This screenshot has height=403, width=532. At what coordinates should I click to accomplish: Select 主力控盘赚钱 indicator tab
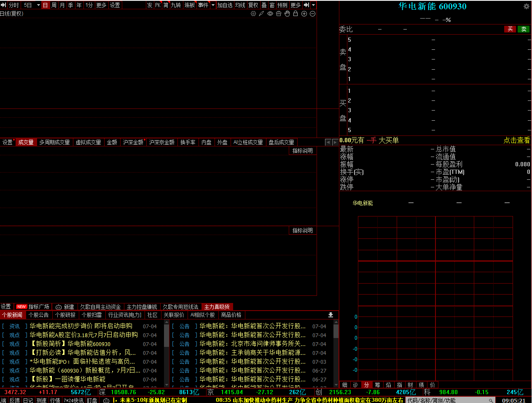(142, 307)
